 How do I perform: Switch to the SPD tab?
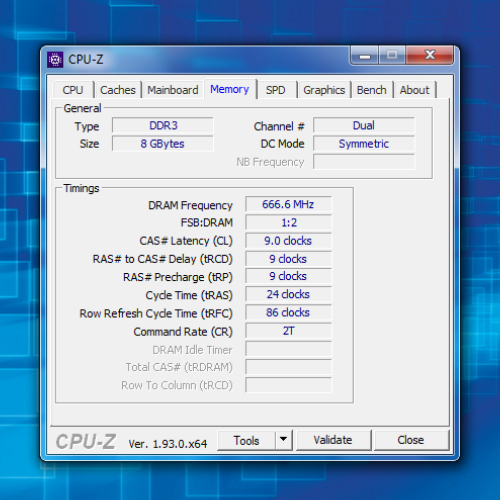[x=276, y=90]
